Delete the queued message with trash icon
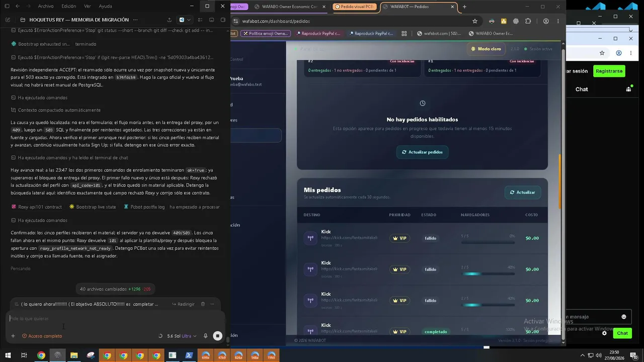 point(203,304)
